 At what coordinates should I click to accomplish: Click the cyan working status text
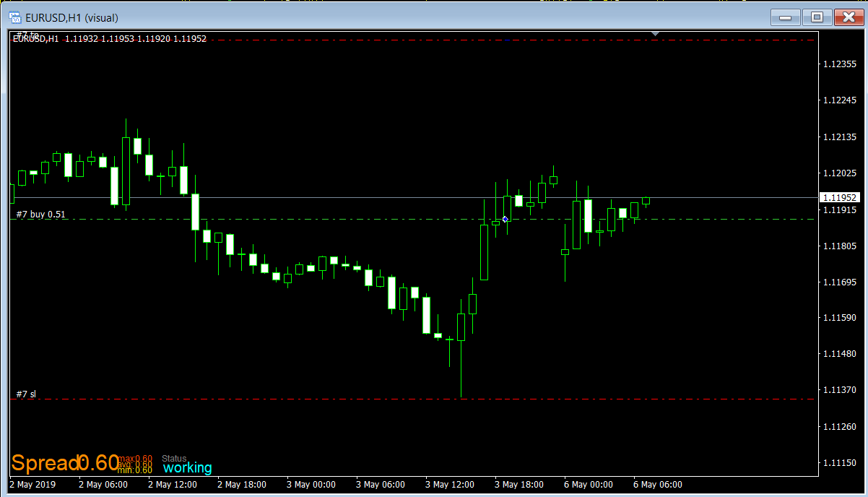tap(188, 468)
